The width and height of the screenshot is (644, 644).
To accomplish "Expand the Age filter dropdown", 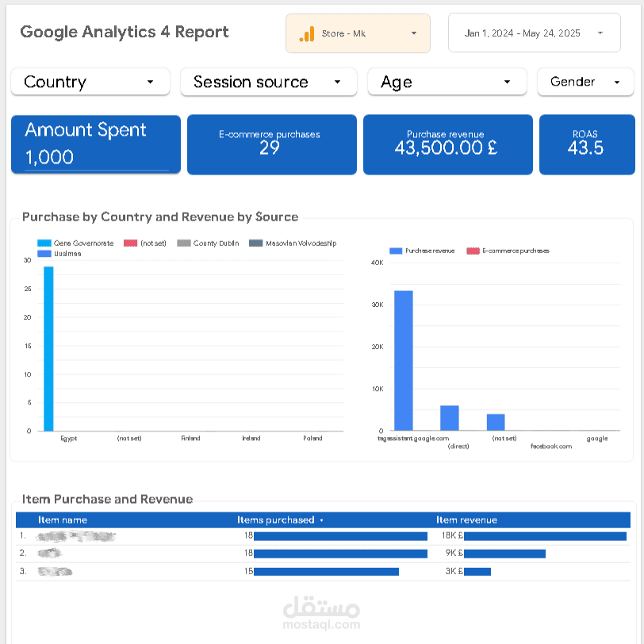I will 447,82.
